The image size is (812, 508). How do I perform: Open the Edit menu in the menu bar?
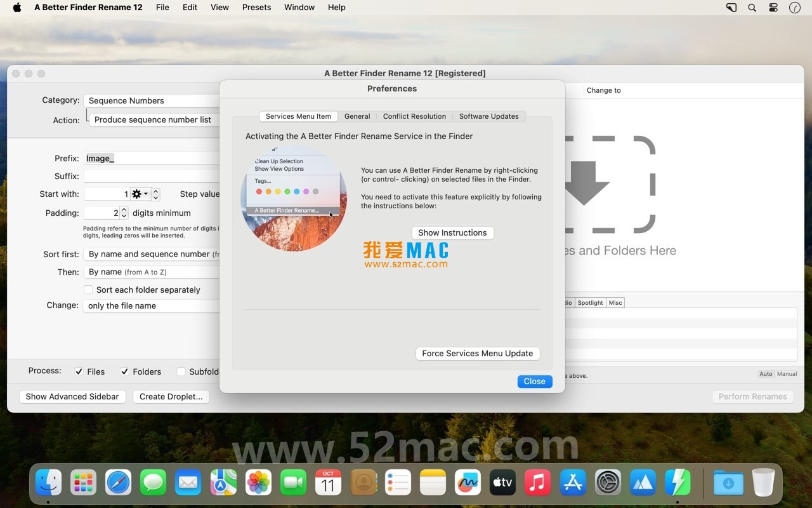pyautogui.click(x=190, y=8)
